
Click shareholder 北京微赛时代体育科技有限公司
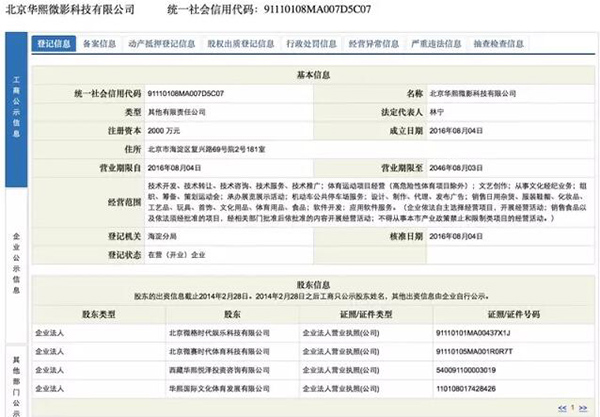[x=219, y=351]
